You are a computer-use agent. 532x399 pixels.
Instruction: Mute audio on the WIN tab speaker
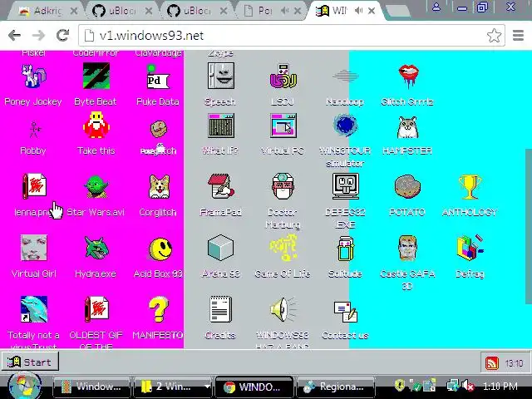click(x=358, y=11)
